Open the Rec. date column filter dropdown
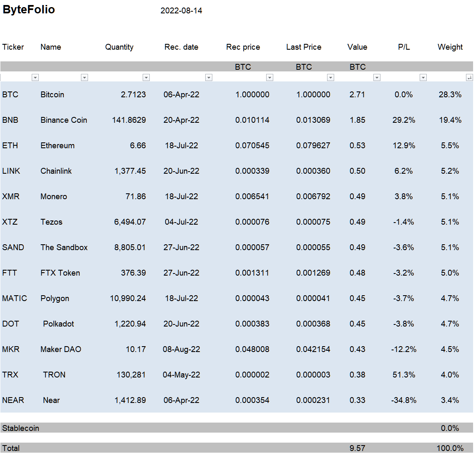 209,78
